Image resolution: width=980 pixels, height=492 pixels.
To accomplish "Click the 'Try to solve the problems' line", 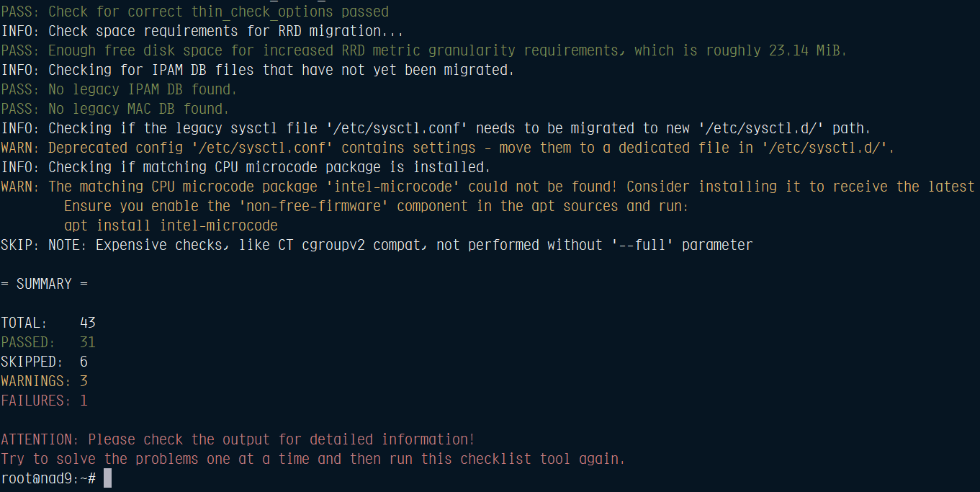I will 313,459.
